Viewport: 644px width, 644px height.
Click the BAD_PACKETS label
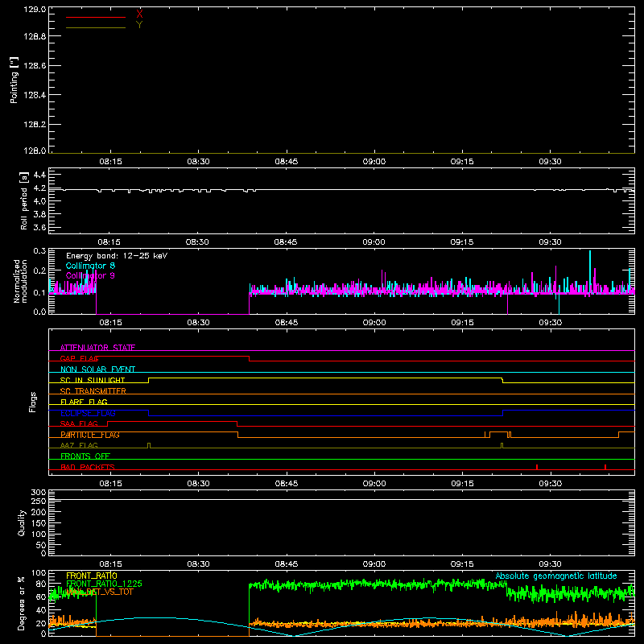tap(88, 468)
